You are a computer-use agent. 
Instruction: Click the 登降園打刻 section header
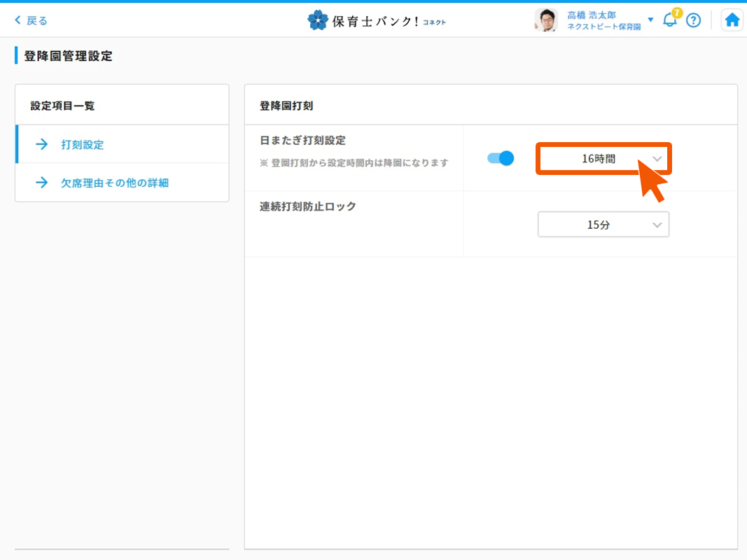pos(286,106)
